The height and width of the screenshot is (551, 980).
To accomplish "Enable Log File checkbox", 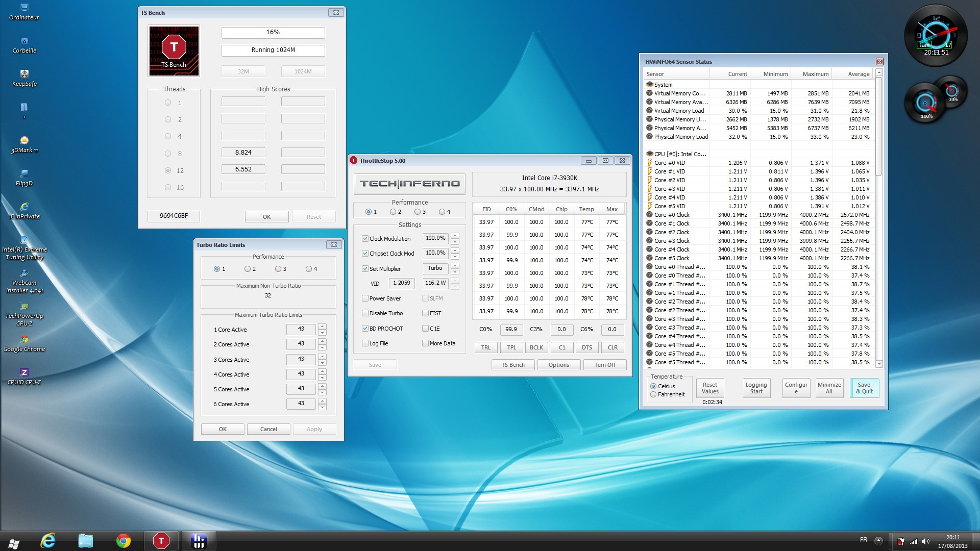I will tap(365, 343).
